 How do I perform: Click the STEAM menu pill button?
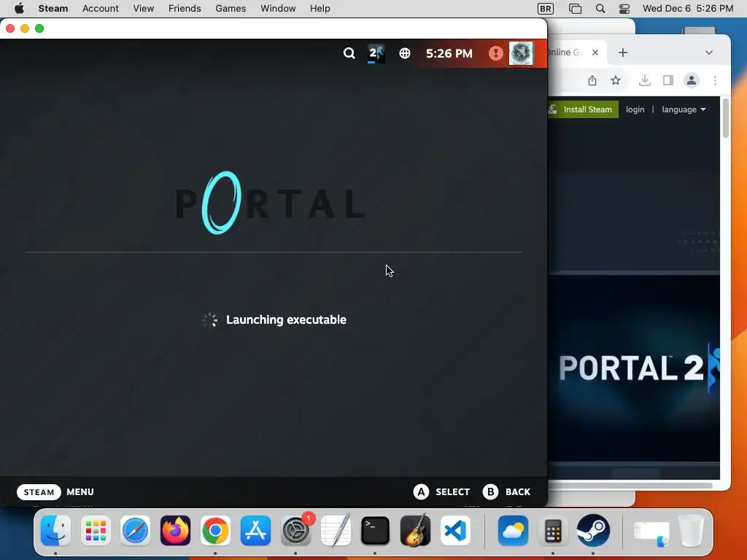coord(39,492)
